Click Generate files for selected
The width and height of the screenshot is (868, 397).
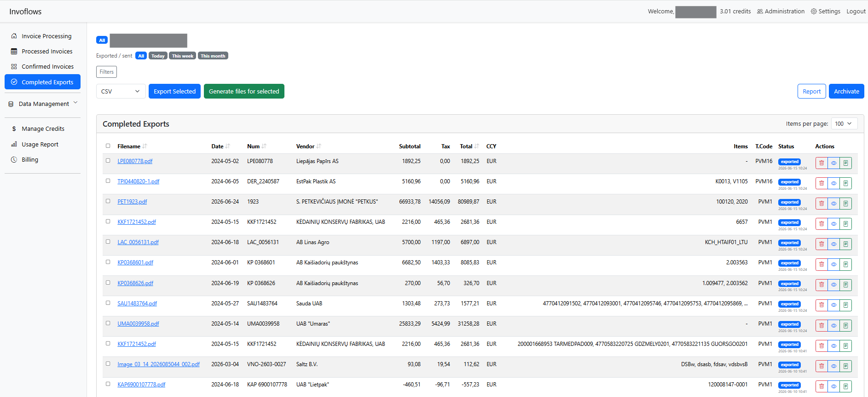(244, 91)
